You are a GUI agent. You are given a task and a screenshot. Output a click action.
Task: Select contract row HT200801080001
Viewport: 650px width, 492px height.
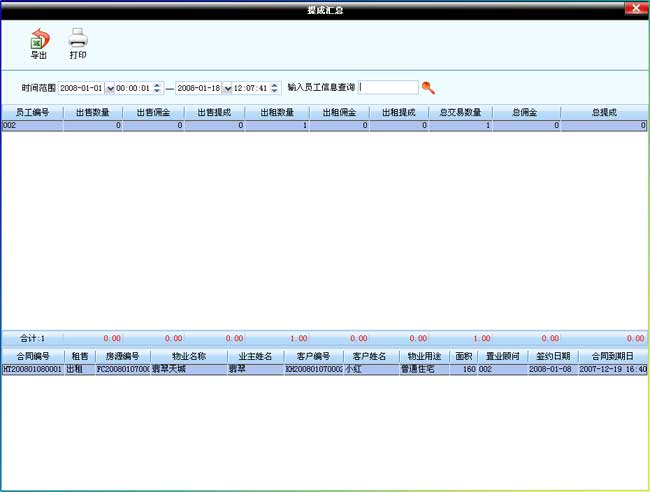click(32, 369)
